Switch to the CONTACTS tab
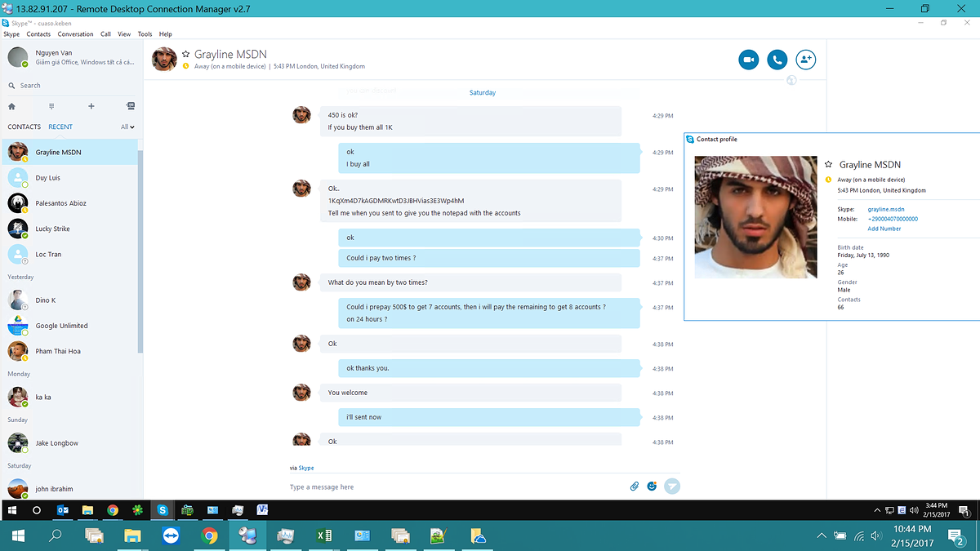Viewport: 980px width, 551px height. [24, 127]
